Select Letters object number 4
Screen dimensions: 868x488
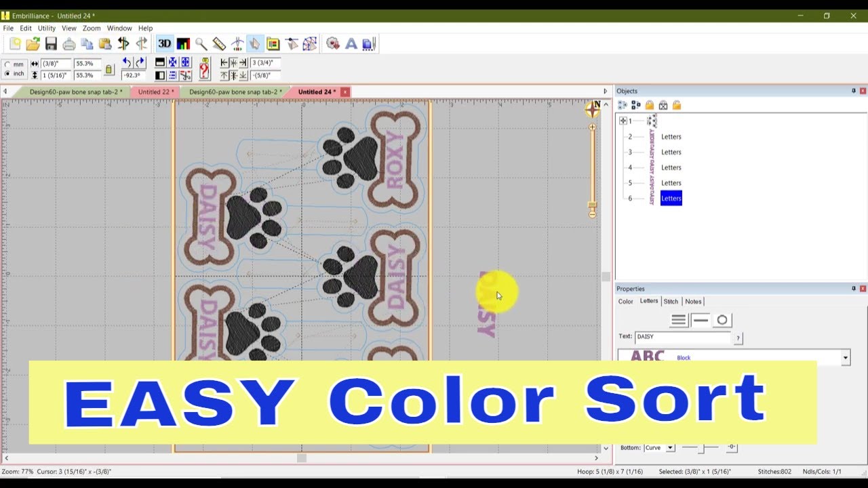tap(671, 167)
